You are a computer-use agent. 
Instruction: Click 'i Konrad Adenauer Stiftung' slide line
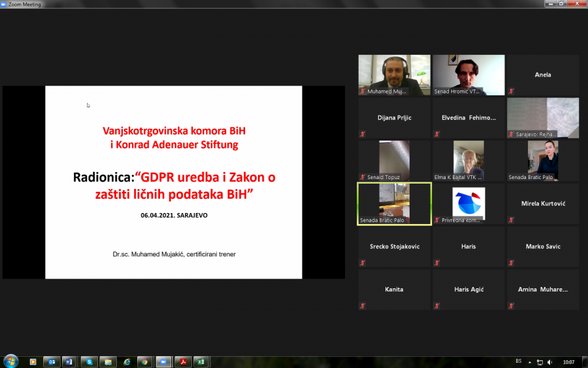[174, 145]
